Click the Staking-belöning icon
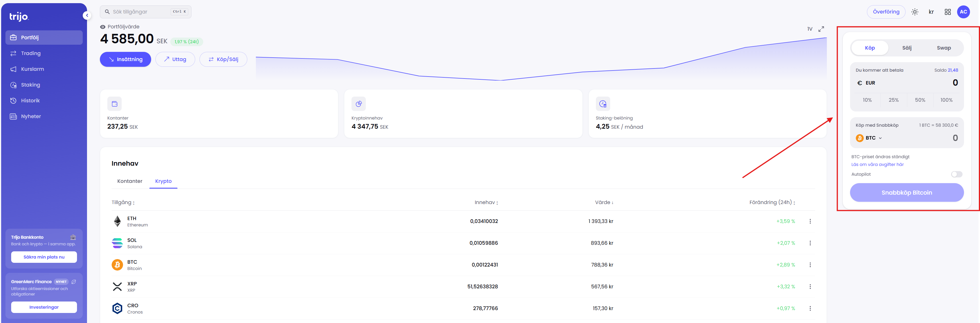980x323 pixels. pos(602,103)
